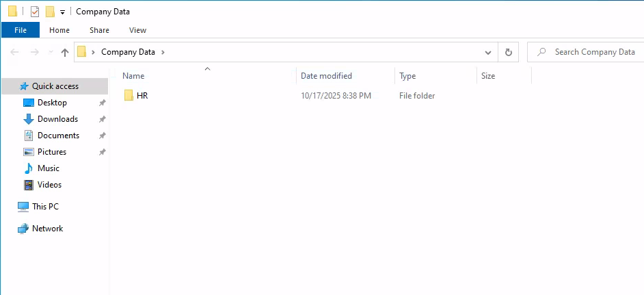Image resolution: width=644 pixels, height=295 pixels.
Task: Switch to the Share ribbon tab
Action: point(99,30)
